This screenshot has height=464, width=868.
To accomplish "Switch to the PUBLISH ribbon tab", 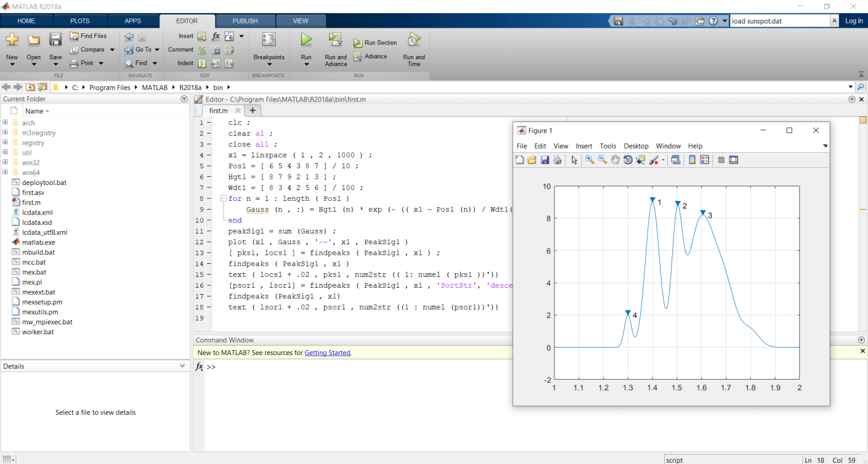I will (x=245, y=20).
